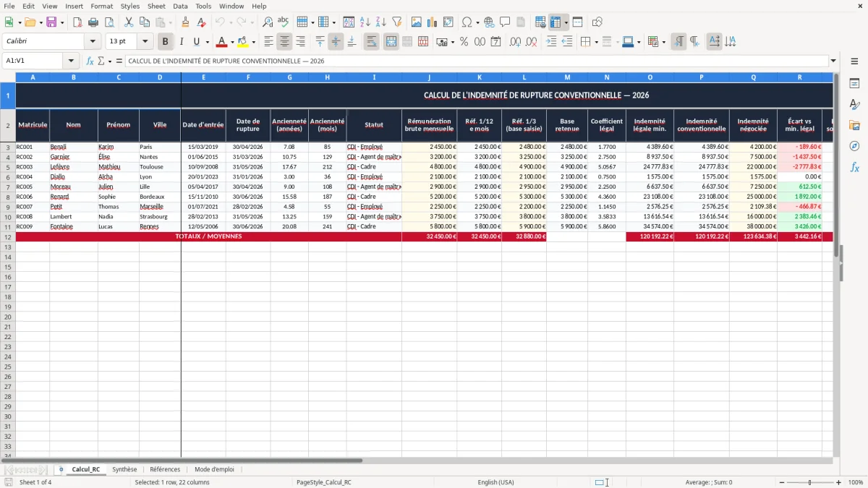Click the Clear Direct Formatting icon

(202, 22)
